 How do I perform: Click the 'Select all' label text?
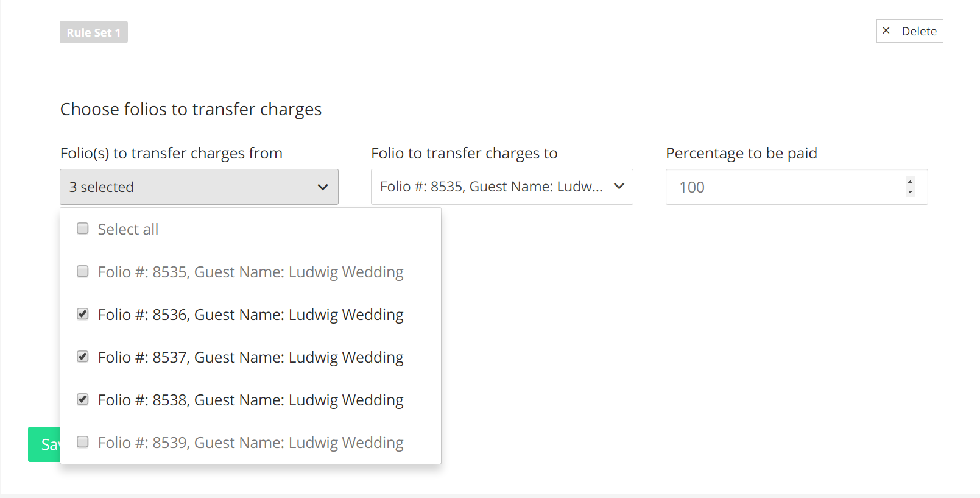128,229
